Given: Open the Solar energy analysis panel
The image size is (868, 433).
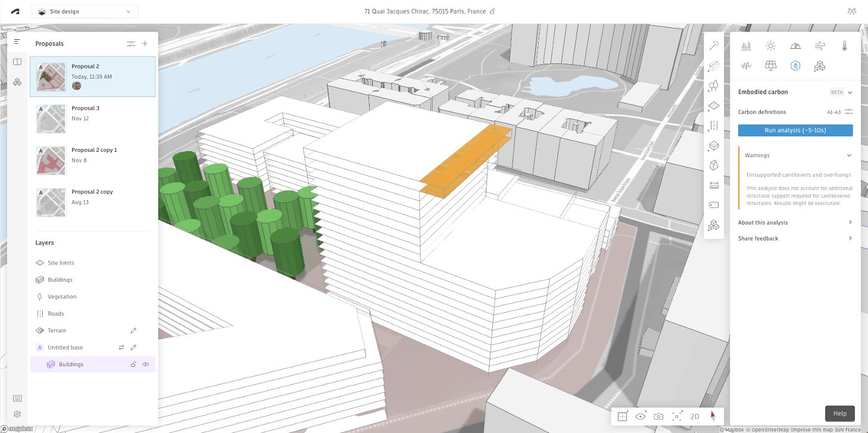Looking at the screenshot, I should click(x=770, y=66).
